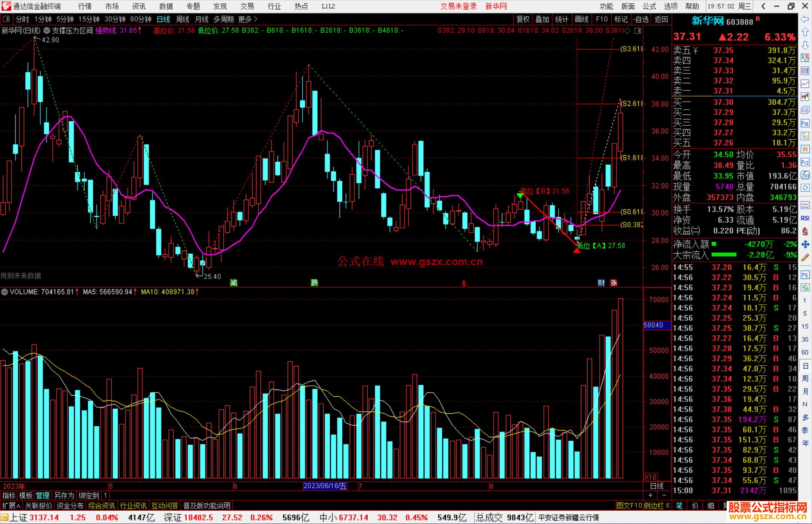This screenshot has height=524, width=812.
Task: Select the pencil drawing tool icon
Action: 805,257
